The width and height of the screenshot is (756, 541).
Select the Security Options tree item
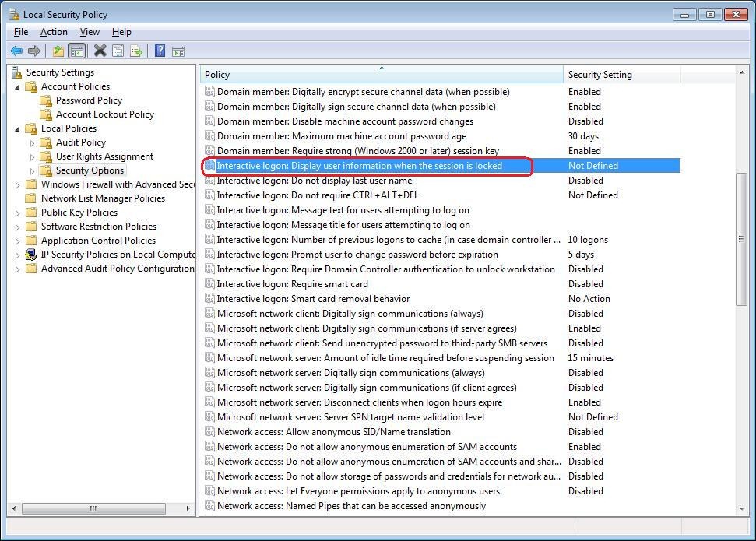pyautogui.click(x=90, y=170)
